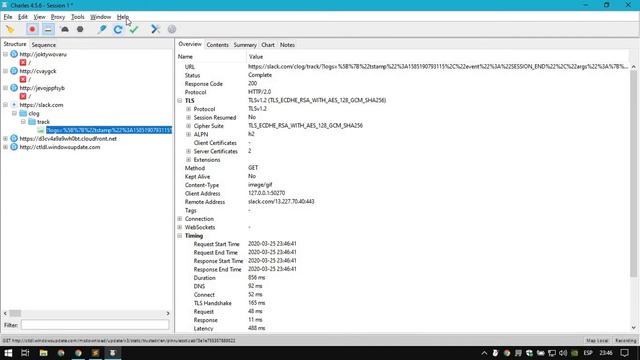Switch to the Contents tab
The image size is (640, 360).
(217, 45)
